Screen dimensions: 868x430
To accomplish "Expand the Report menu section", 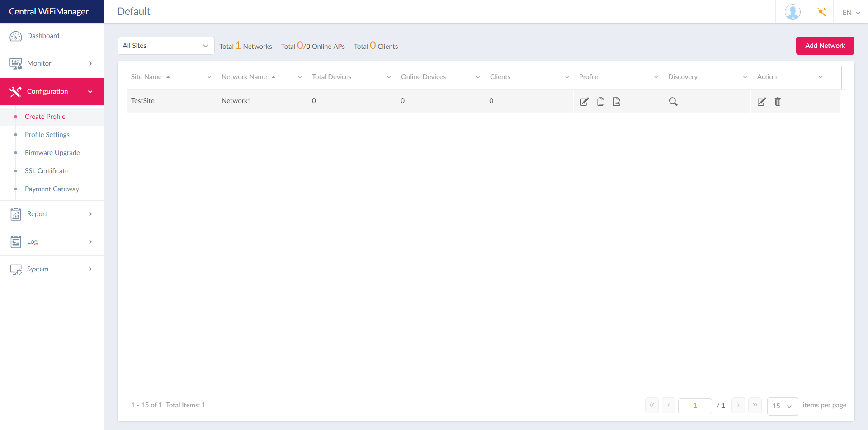I will click(52, 214).
